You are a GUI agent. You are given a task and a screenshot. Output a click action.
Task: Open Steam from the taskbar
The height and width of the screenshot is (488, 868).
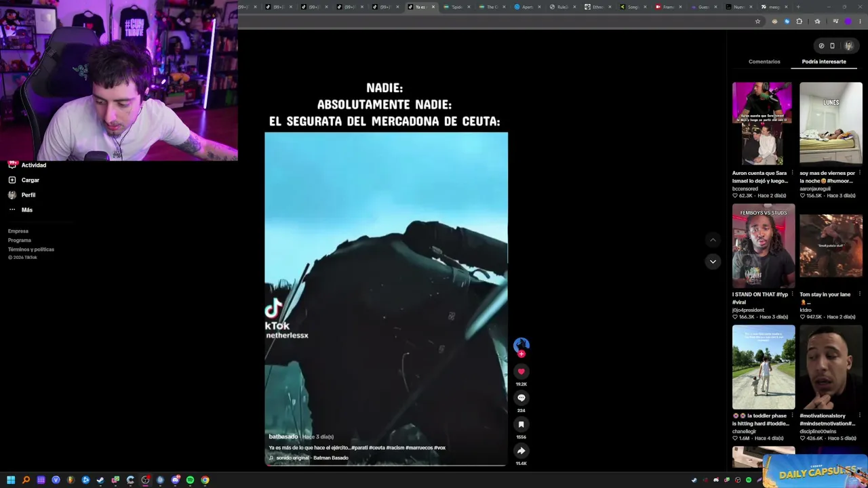[x=100, y=480]
